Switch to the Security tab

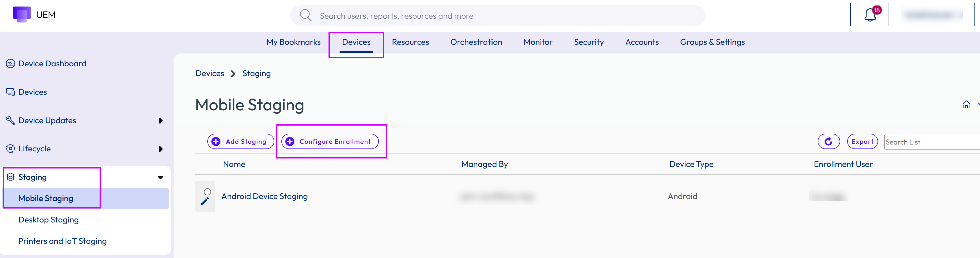click(x=589, y=42)
